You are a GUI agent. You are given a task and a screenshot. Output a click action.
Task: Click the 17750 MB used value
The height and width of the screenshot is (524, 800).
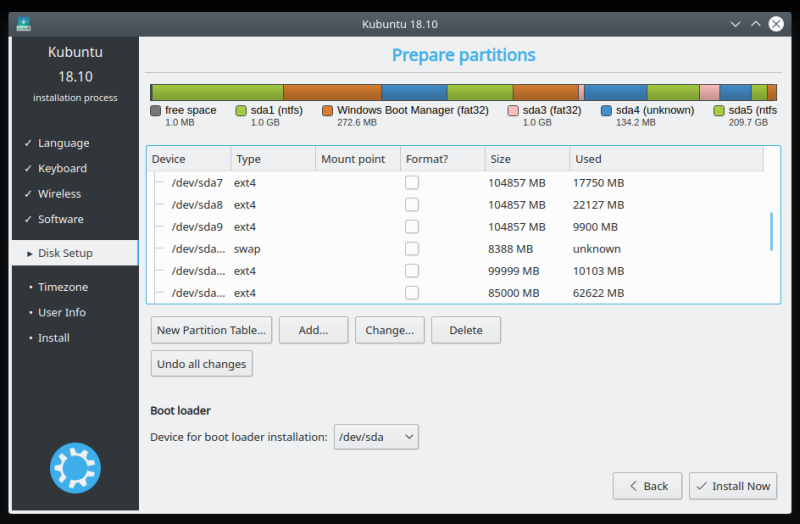pos(598,183)
